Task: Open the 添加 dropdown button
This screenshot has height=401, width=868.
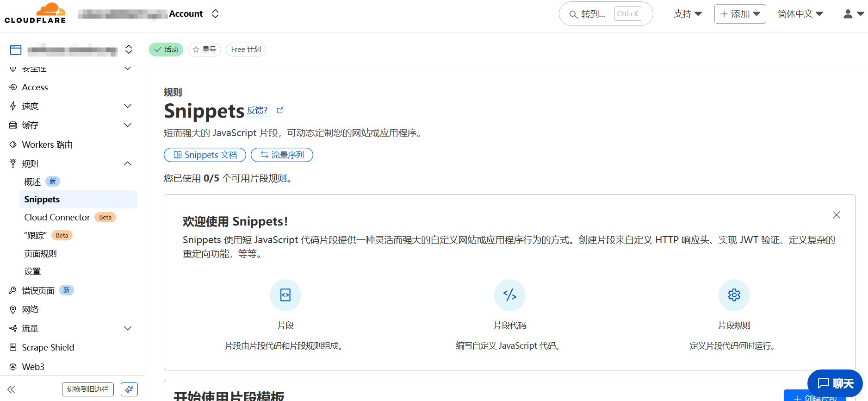Action: pyautogui.click(x=740, y=14)
